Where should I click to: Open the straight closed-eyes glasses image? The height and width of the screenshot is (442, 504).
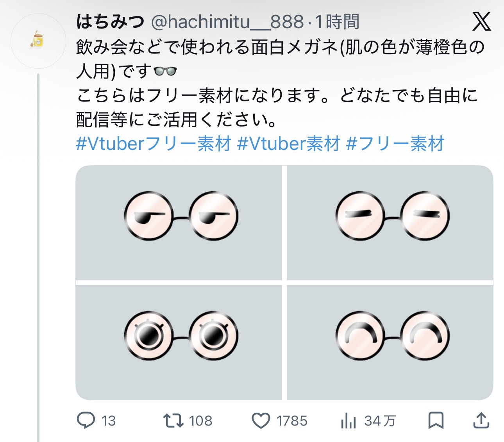[390, 223]
